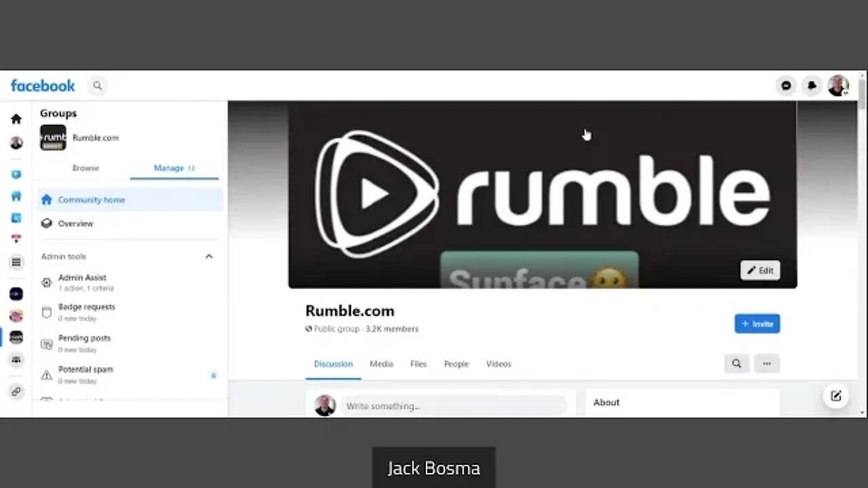Open Badge requests

tap(130, 312)
